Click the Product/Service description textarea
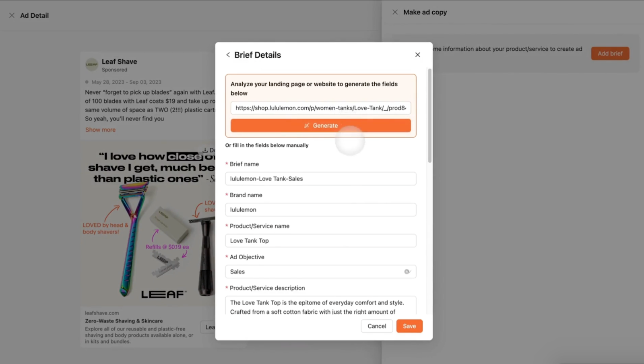The image size is (644, 364). (320, 307)
